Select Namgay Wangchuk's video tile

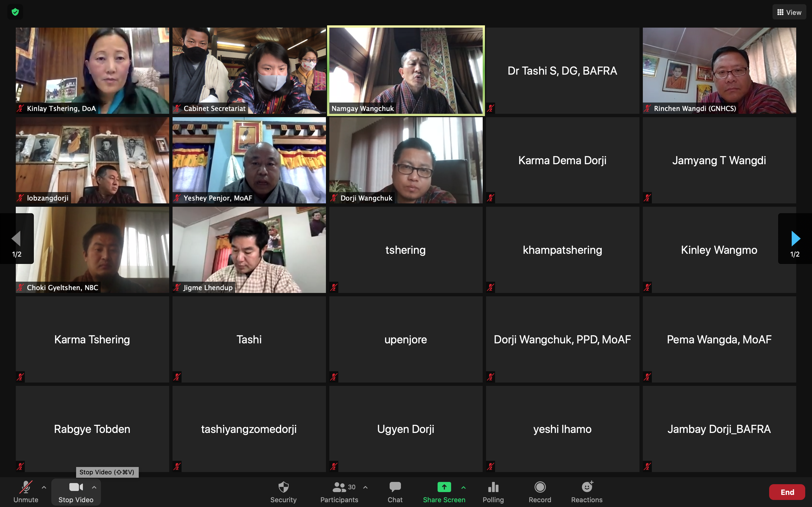(406, 70)
